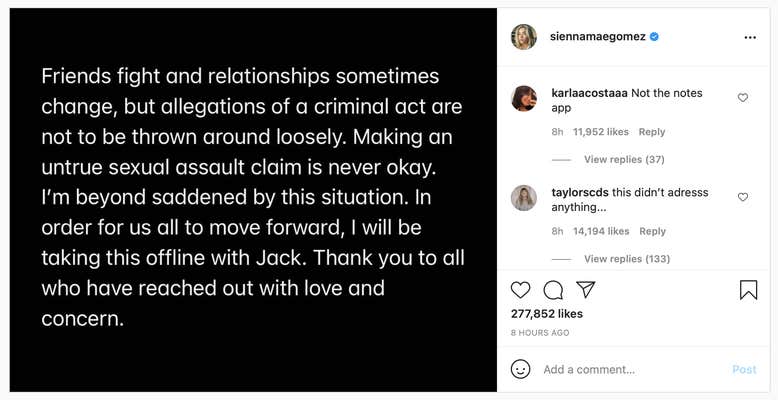Open siennamaegomez username link
Image resolution: width=778 pixels, height=400 pixels.
(597, 37)
